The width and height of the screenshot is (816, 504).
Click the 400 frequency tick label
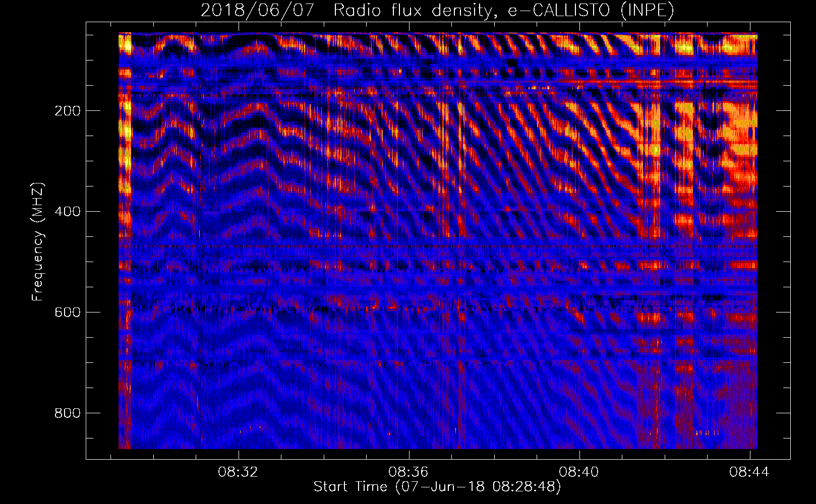(x=68, y=212)
